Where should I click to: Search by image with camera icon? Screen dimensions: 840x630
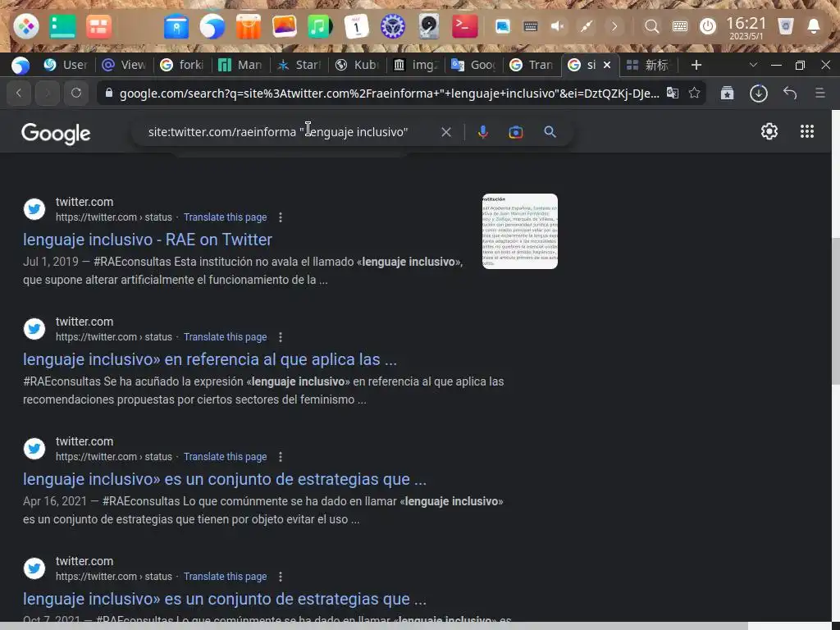(515, 132)
